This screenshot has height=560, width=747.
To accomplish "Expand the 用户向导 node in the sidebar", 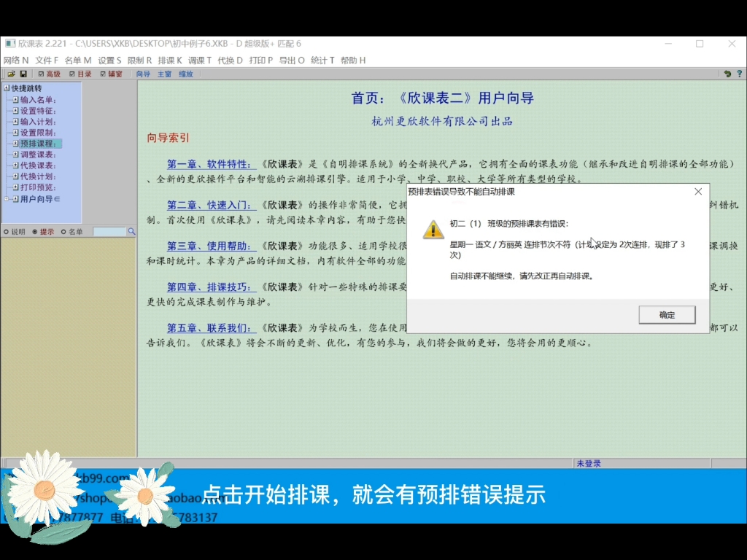I will click(x=5, y=200).
